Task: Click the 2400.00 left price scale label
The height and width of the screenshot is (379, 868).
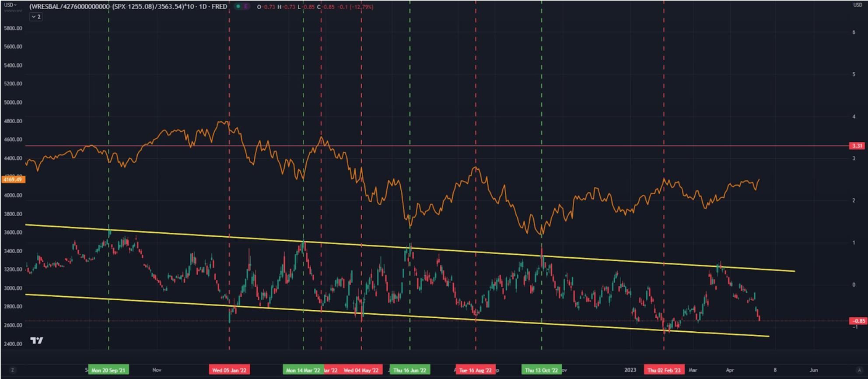Action: pos(13,344)
